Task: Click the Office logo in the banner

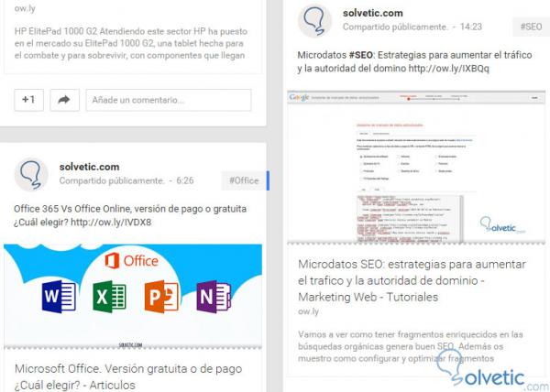Action: coord(131,261)
